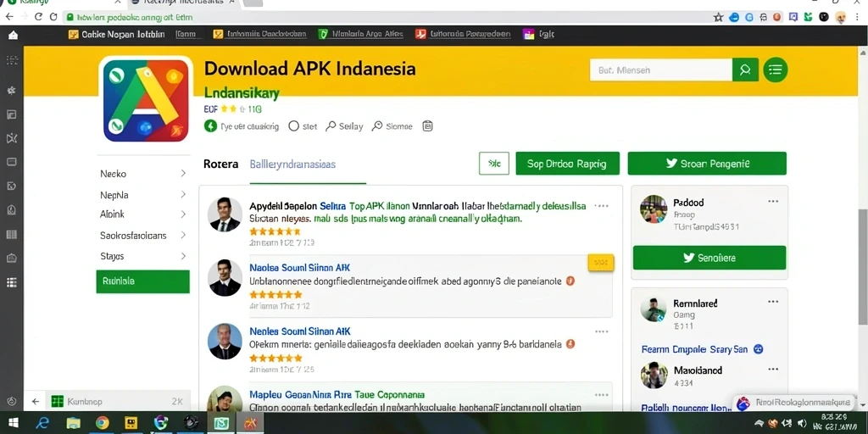This screenshot has width=868, height=434.
Task: Open the round green list menu button
Action: coord(775,70)
